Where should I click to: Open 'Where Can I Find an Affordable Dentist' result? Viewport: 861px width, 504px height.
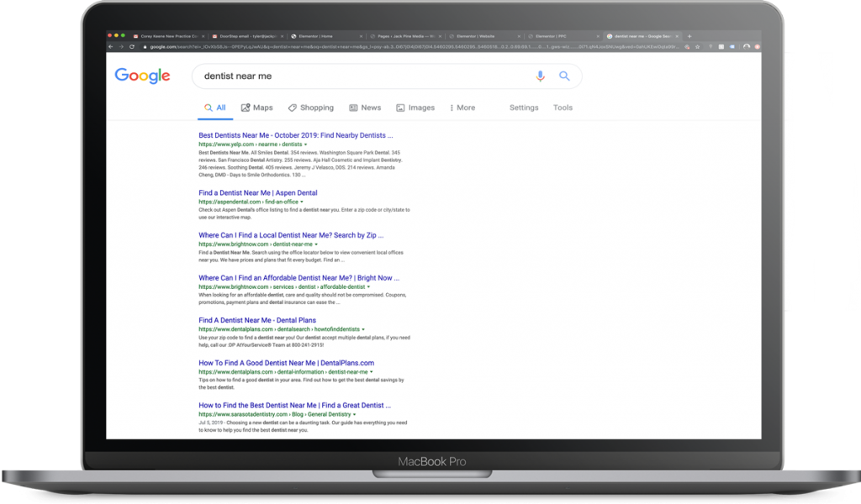point(298,278)
